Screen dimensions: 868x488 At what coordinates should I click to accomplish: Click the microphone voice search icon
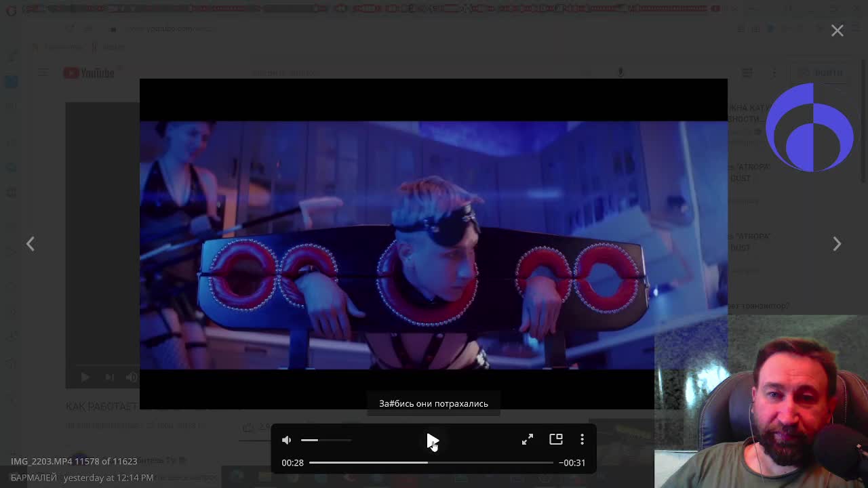click(620, 72)
